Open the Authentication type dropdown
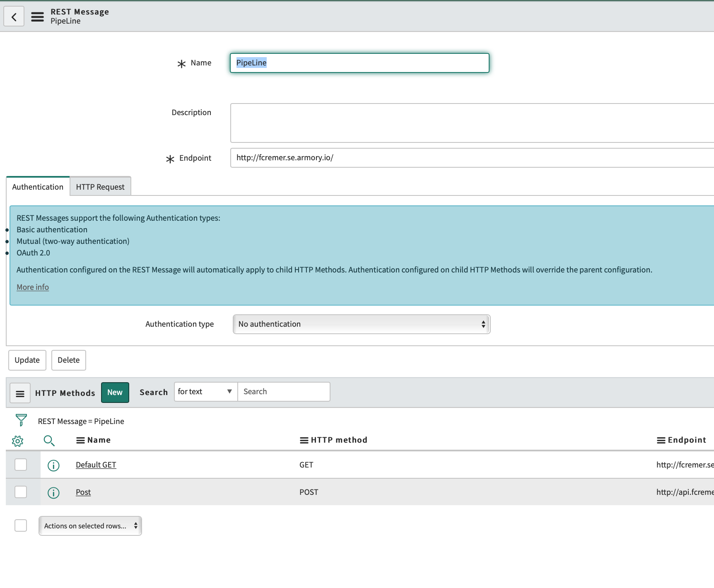Screen dimensions: 714x588 pyautogui.click(x=361, y=324)
